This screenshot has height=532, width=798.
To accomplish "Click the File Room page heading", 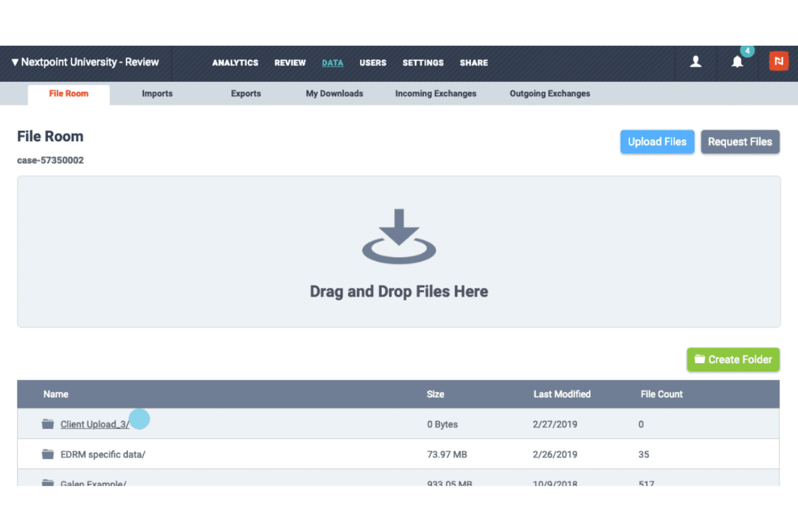I will 50,136.
